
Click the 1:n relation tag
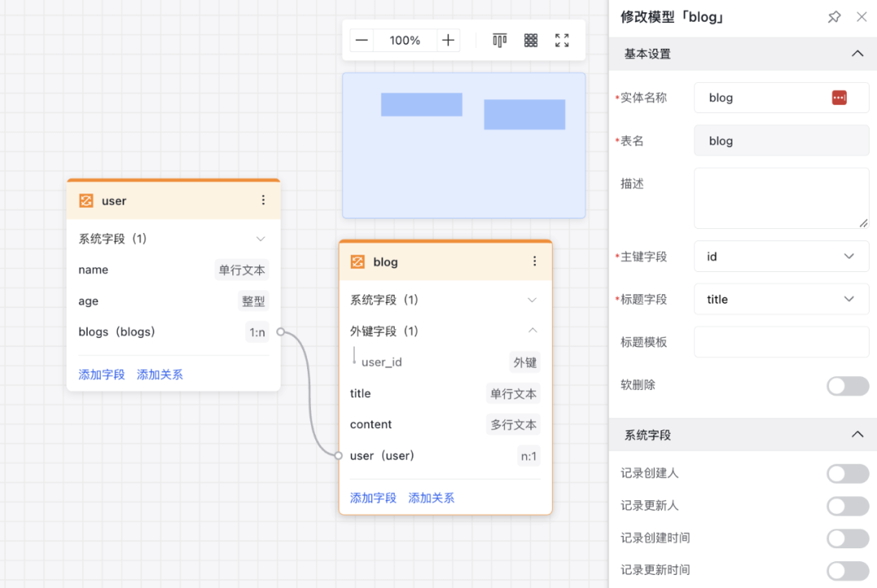pyautogui.click(x=257, y=332)
